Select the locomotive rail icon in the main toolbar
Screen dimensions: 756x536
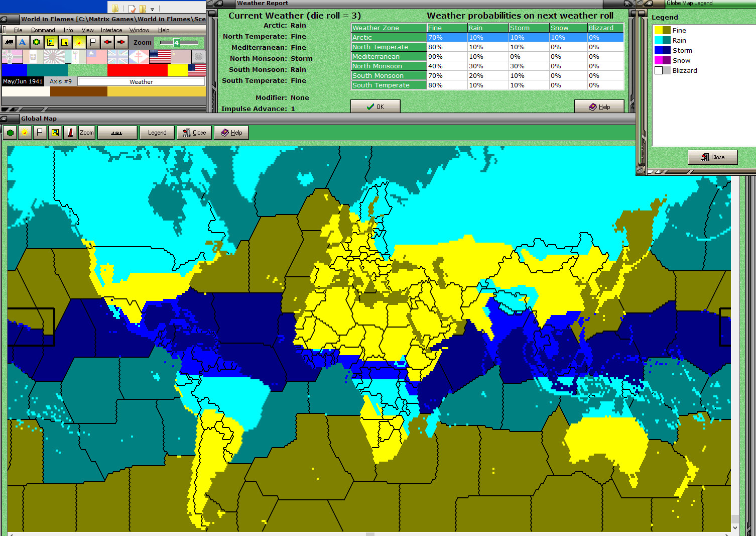[x=9, y=42]
